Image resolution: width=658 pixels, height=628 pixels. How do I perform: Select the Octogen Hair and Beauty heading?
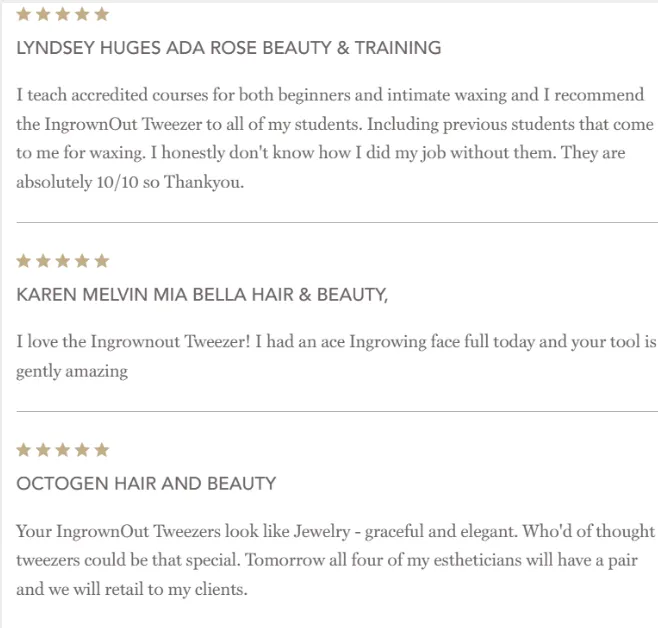146,484
